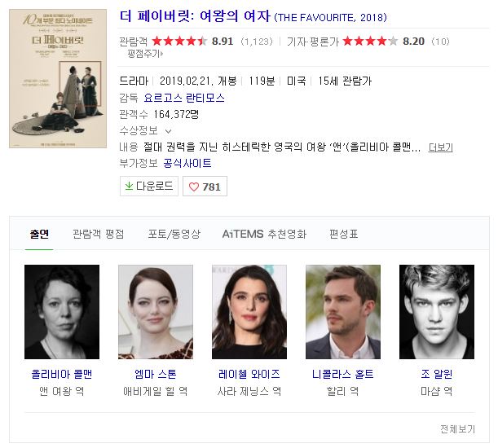The width and height of the screenshot is (498, 448).
Task: Click 더보기 to expand the synopsis
Action: coord(440,147)
